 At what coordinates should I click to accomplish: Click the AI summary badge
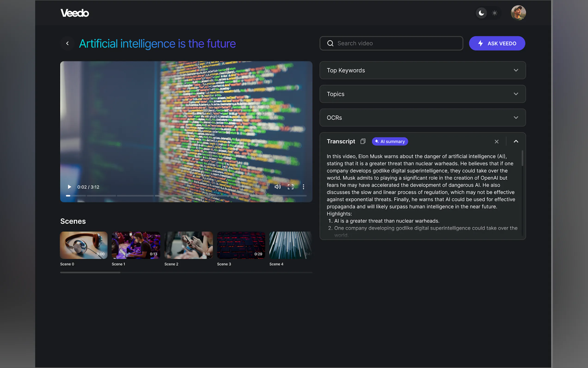(390, 141)
